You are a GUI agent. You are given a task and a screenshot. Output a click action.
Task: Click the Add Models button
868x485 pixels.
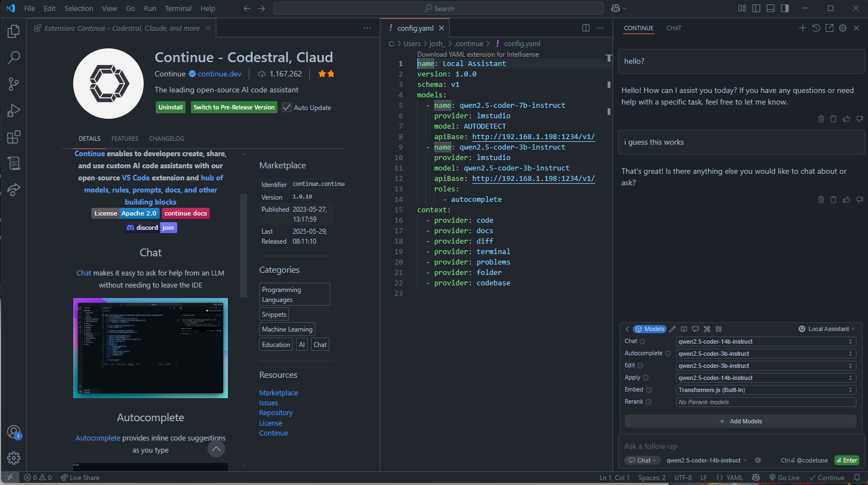coord(740,421)
